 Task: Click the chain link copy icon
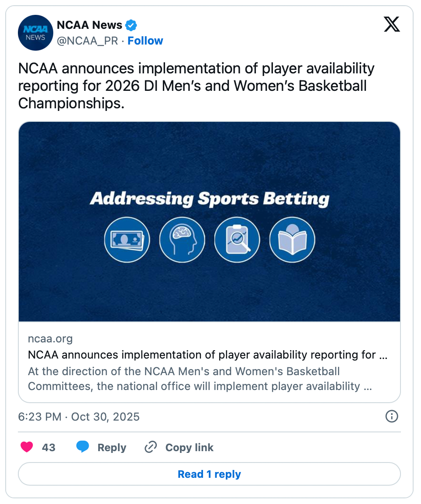click(x=151, y=447)
